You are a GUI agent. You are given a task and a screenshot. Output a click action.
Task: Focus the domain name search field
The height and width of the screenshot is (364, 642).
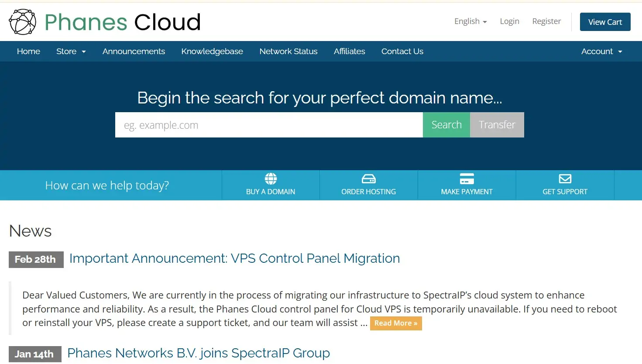tap(269, 125)
